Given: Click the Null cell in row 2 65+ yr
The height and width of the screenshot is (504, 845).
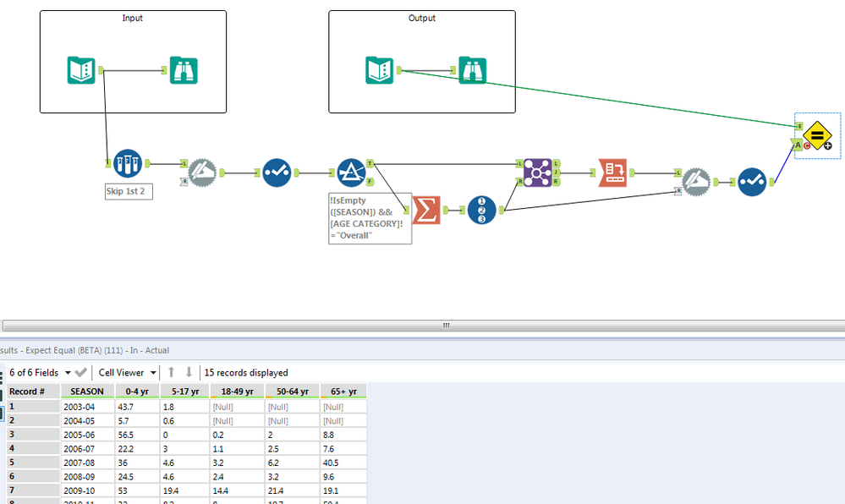Looking at the screenshot, I should pos(343,421).
